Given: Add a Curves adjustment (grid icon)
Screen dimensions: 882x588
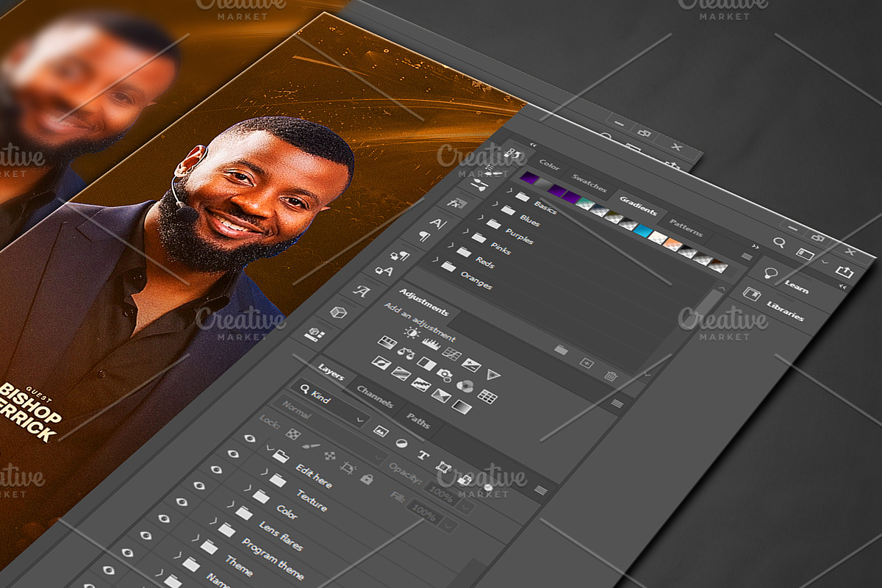Looking at the screenshot, I should 452,354.
